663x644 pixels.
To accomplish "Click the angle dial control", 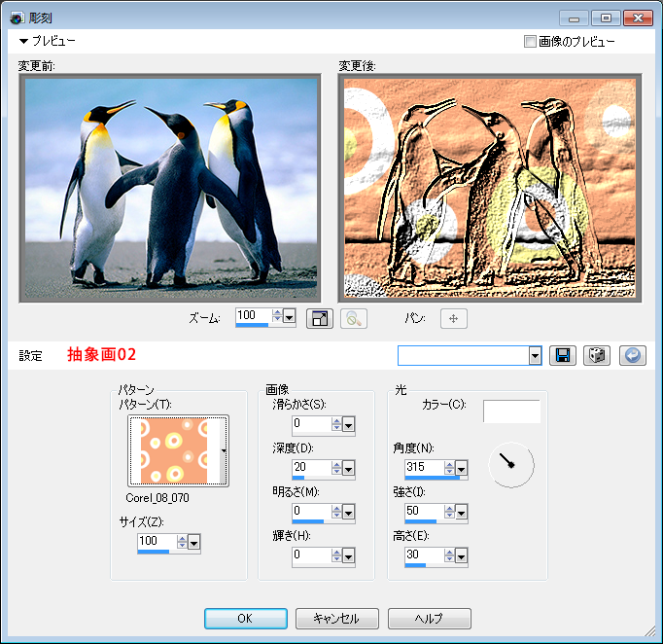I will pos(510,465).
